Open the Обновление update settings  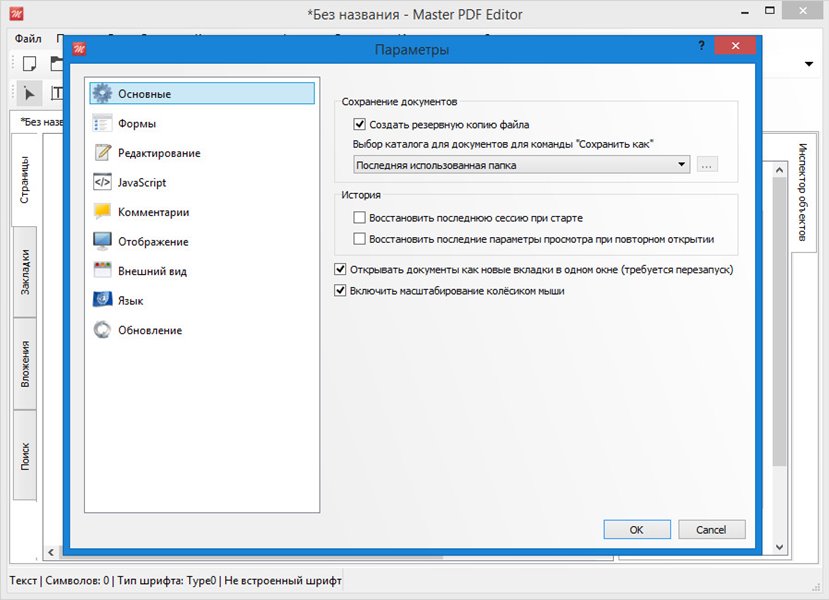coord(149,330)
